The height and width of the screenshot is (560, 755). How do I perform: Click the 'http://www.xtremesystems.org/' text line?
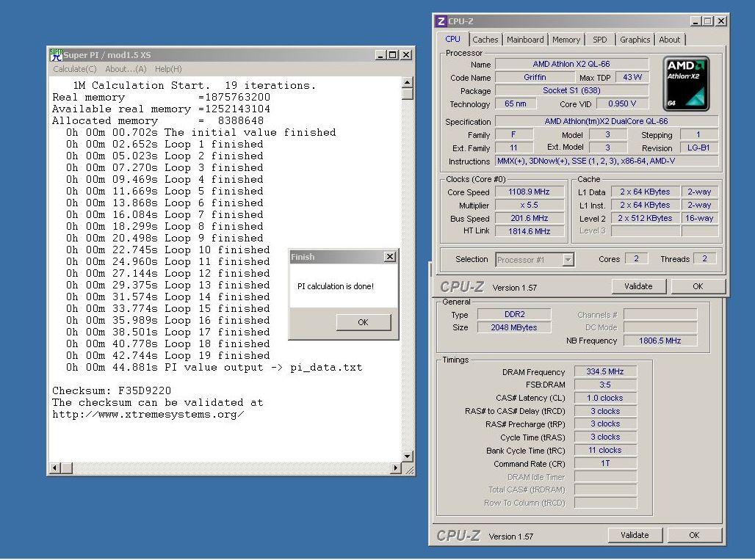point(148,414)
